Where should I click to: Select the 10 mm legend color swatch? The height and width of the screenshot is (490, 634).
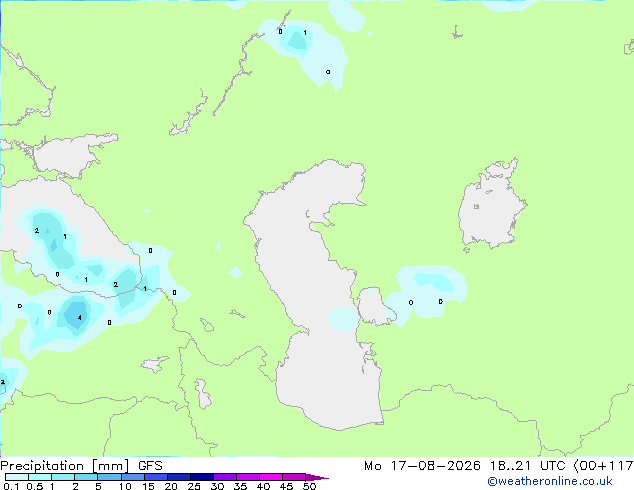(x=133, y=477)
